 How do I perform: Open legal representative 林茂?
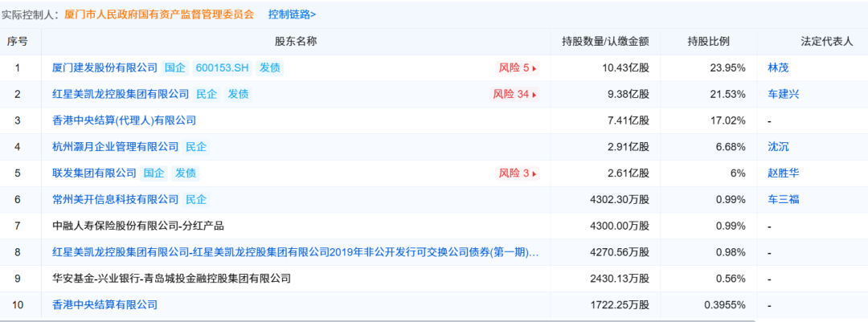(x=778, y=68)
